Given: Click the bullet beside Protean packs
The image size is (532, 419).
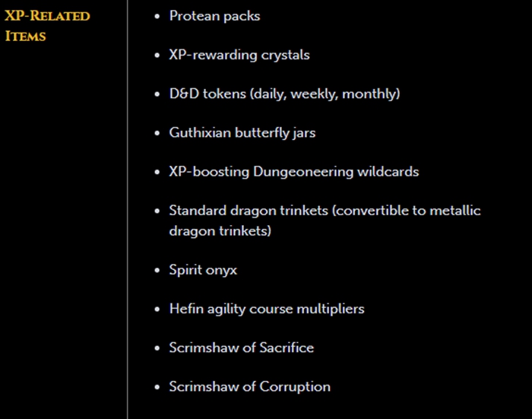Looking at the screenshot, I should click(x=157, y=16).
